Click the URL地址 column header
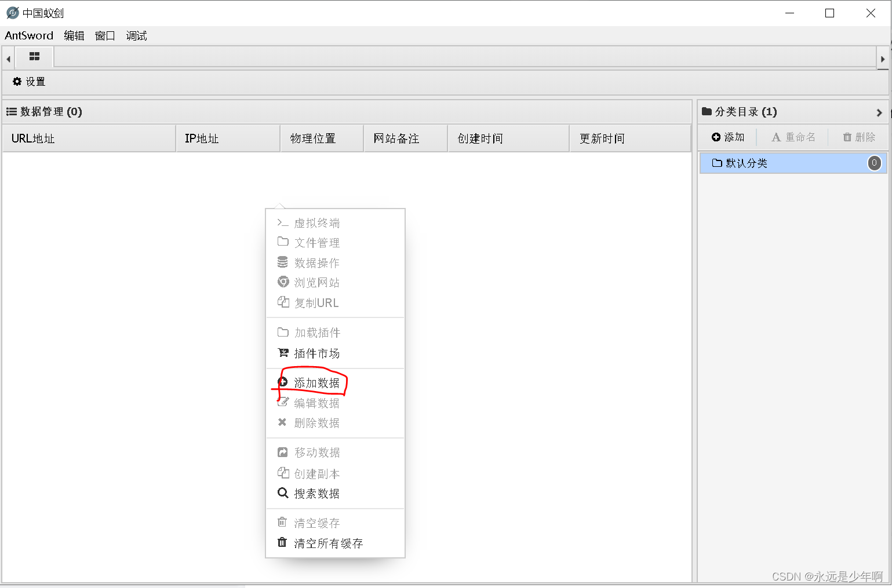Image resolution: width=892 pixels, height=588 pixels. [89, 138]
